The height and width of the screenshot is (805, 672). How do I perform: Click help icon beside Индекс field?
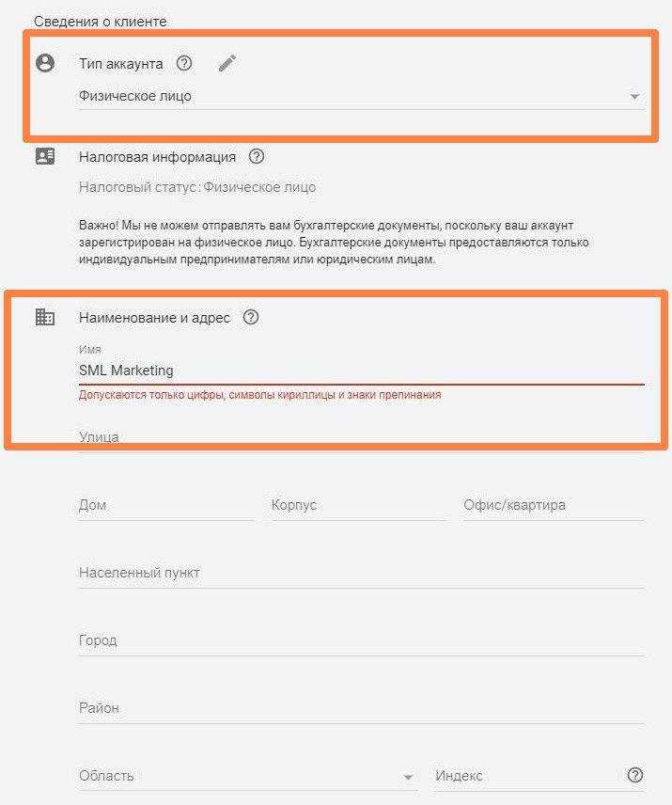coord(635,775)
